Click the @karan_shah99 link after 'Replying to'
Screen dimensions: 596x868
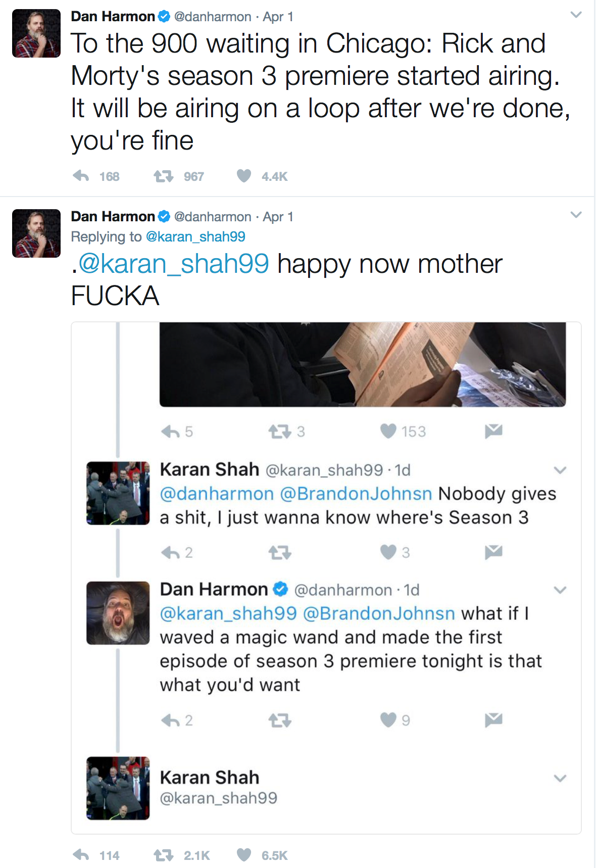(195, 236)
